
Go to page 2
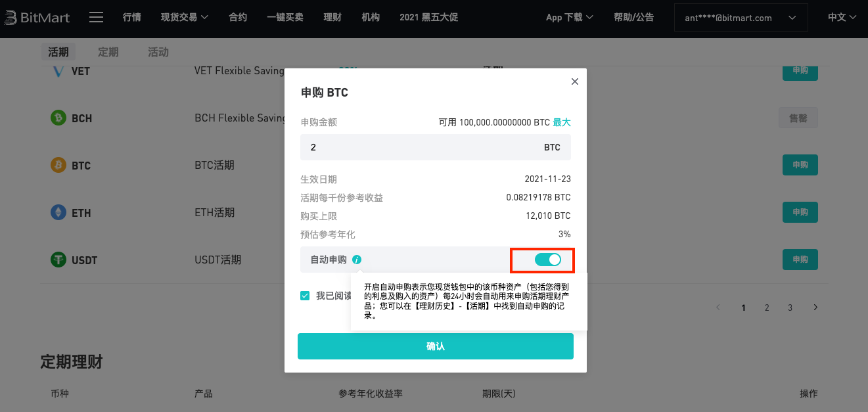point(767,308)
